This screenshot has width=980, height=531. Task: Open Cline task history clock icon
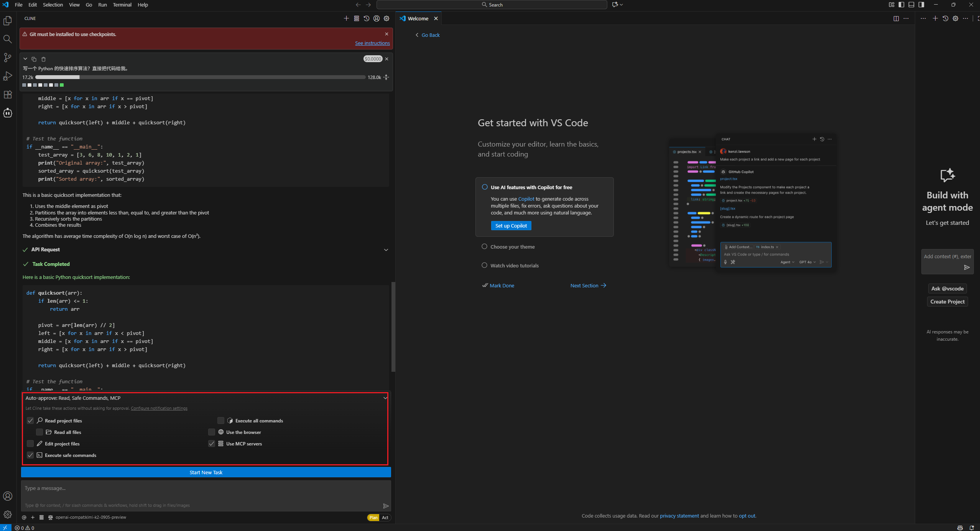367,18
